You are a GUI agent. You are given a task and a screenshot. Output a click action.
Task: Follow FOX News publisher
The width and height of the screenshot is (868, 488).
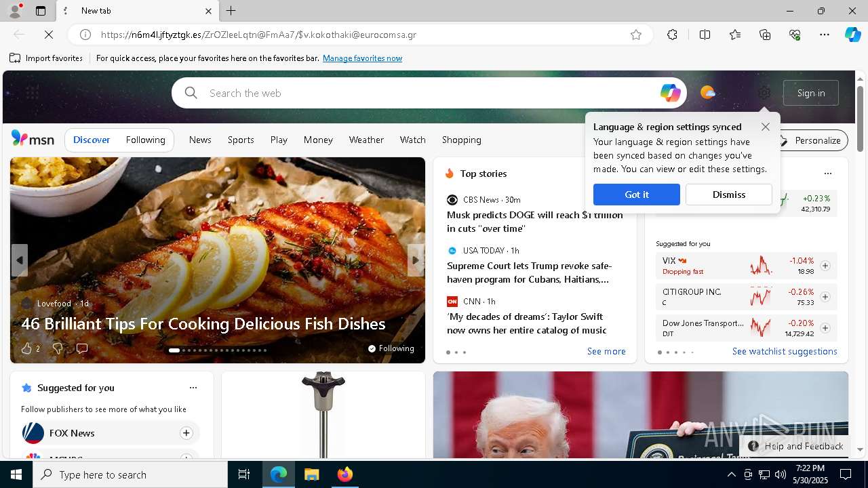click(186, 433)
